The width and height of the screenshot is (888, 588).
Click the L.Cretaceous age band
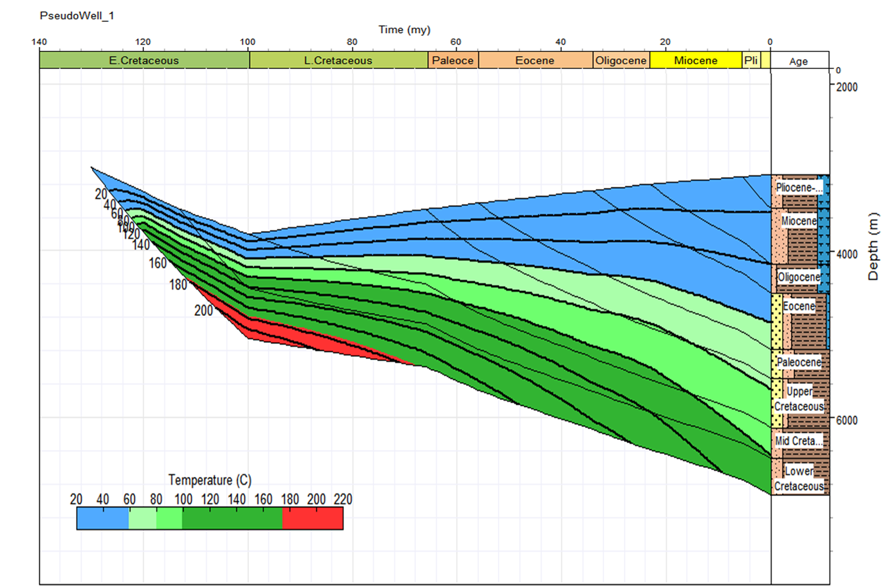click(x=338, y=61)
